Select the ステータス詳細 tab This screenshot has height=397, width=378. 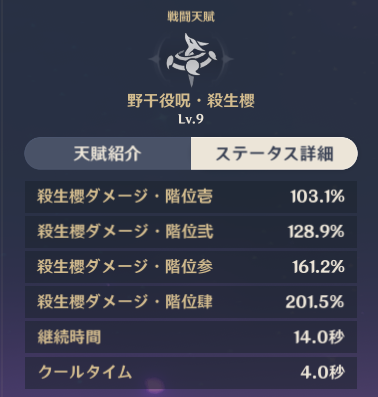(x=274, y=154)
